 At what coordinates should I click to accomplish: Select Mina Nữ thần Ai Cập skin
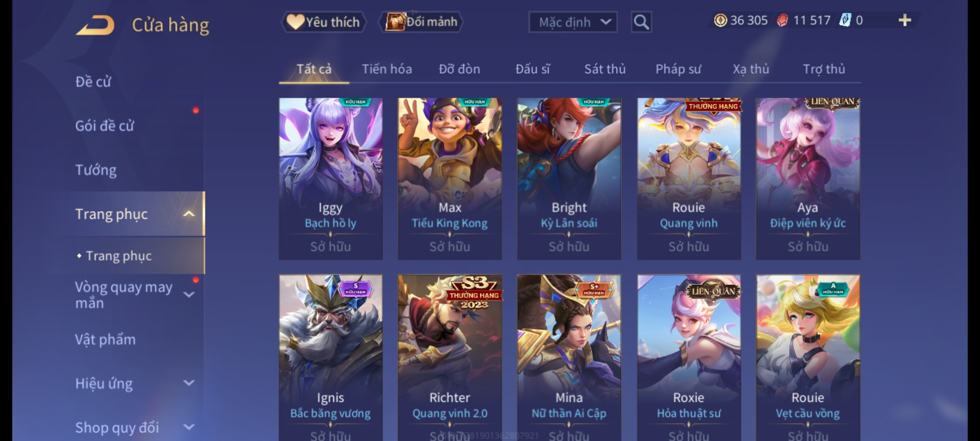coord(569,357)
